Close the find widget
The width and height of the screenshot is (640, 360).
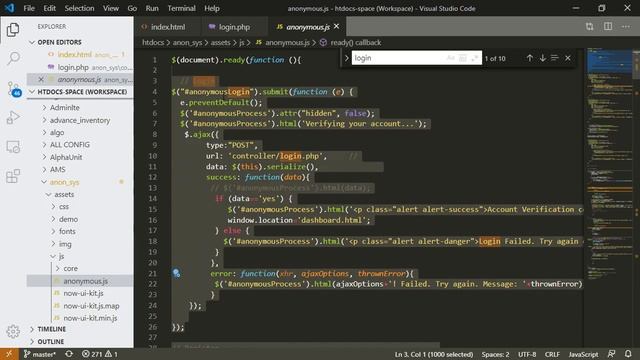[x=568, y=58]
